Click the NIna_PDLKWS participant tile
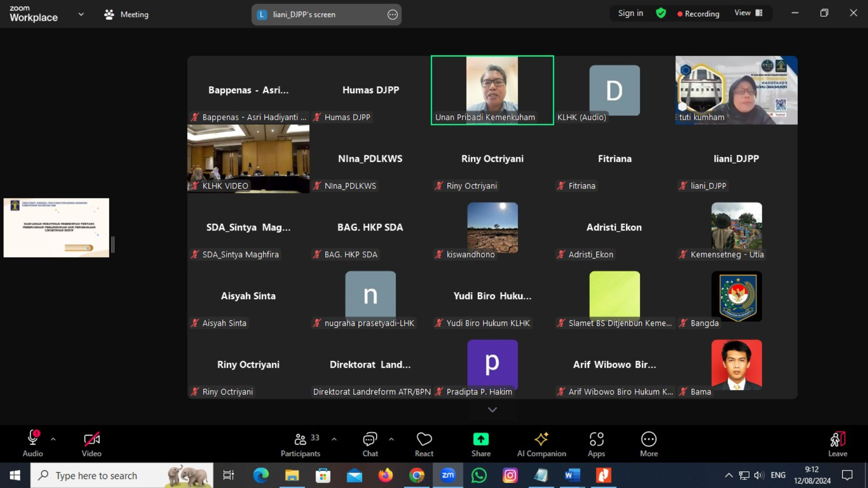The height and width of the screenshot is (488, 868). 370,159
